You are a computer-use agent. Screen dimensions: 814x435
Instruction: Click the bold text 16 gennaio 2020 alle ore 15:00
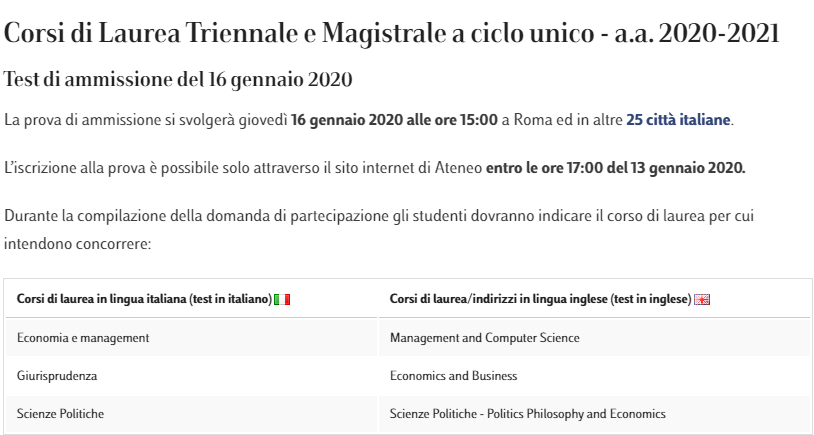[394, 120]
